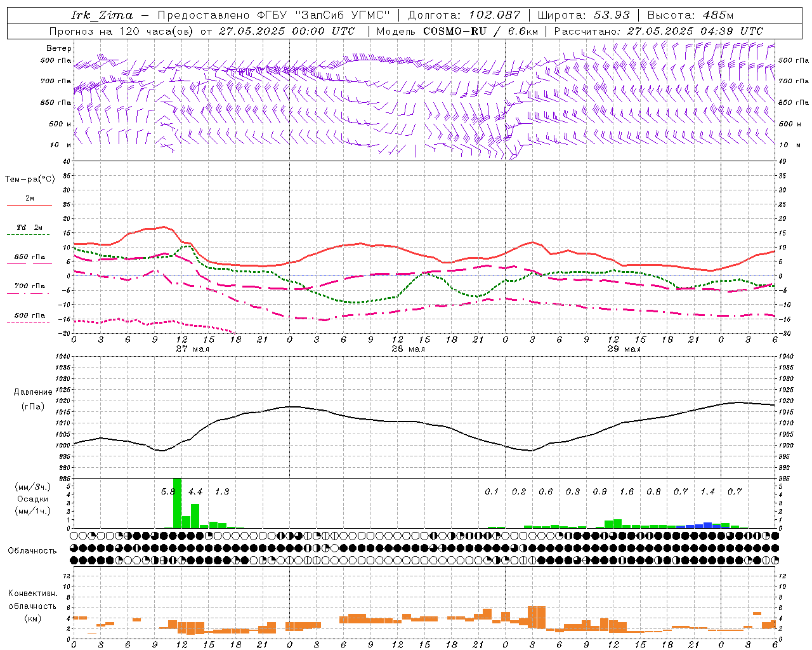Image resolution: width=812 pixels, height=650 pixels.
Task: Click the Долгота: 102.087 value
Action: click(x=464, y=15)
